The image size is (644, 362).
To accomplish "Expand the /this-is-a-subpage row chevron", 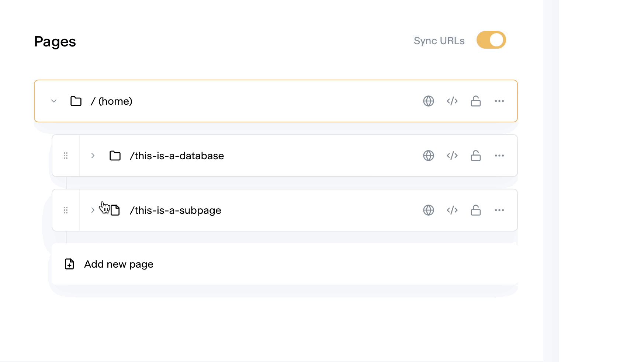I will pyautogui.click(x=93, y=210).
